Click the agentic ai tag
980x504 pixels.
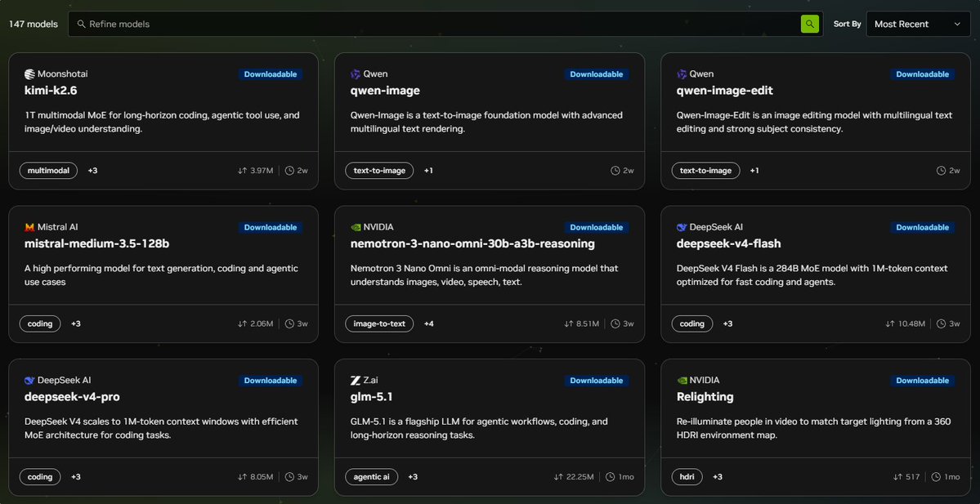coord(371,476)
